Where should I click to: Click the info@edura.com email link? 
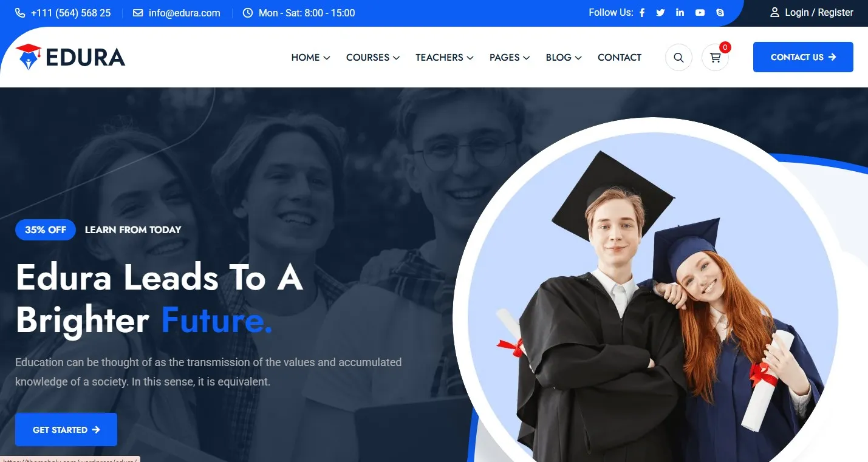point(184,13)
